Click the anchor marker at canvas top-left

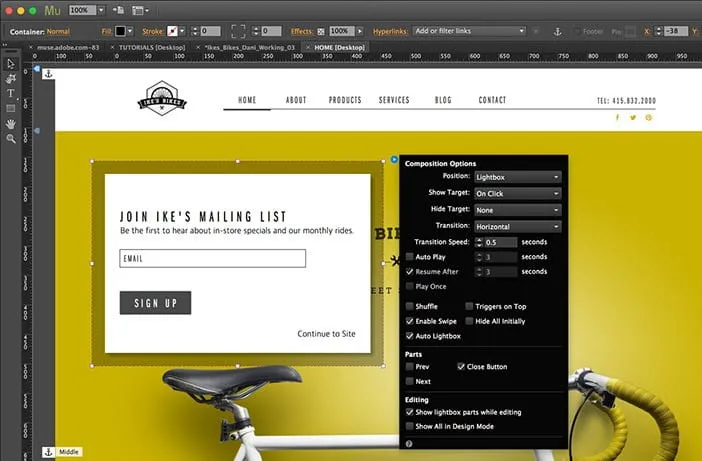click(x=48, y=74)
